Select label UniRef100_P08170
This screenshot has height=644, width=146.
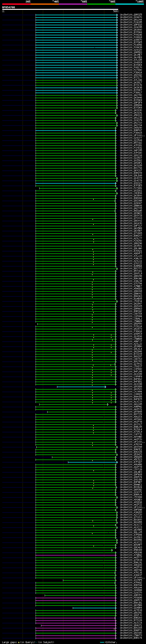(x=131, y=67)
